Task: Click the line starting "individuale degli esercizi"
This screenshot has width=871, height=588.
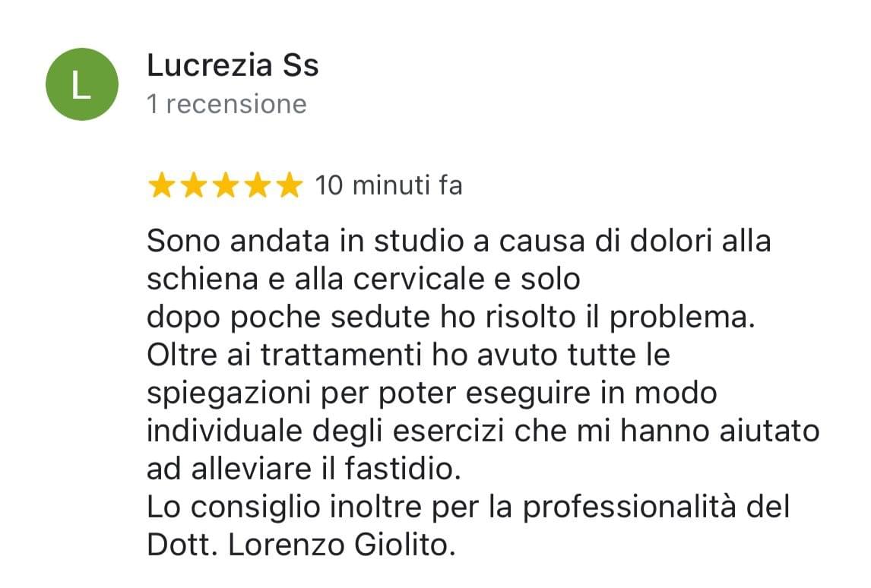Action: pos(483,432)
